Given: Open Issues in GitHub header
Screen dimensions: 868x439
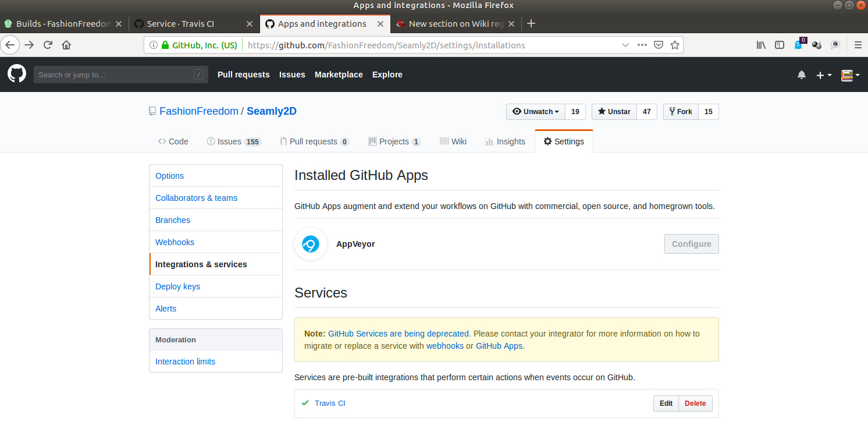Looking at the screenshot, I should tap(292, 75).
